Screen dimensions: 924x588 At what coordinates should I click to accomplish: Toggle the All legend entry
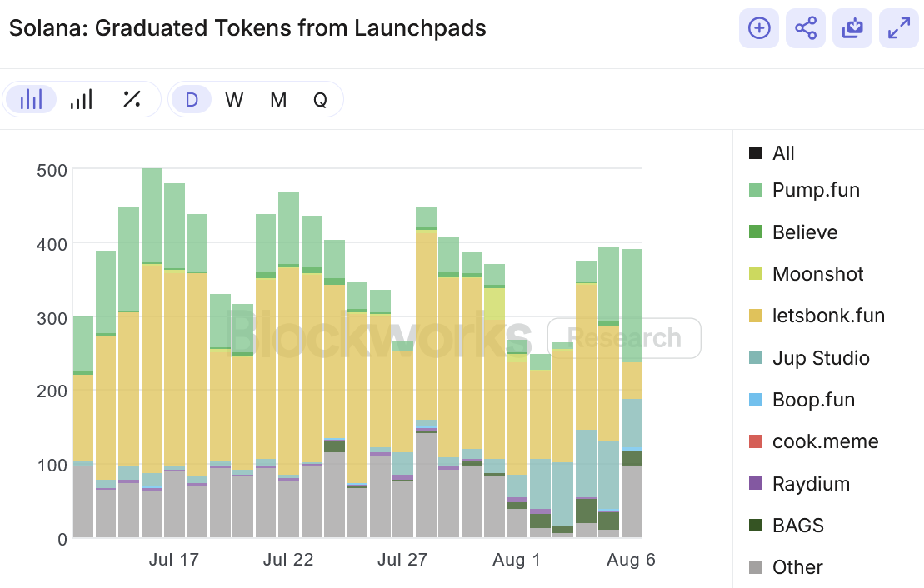pyautogui.click(x=782, y=153)
